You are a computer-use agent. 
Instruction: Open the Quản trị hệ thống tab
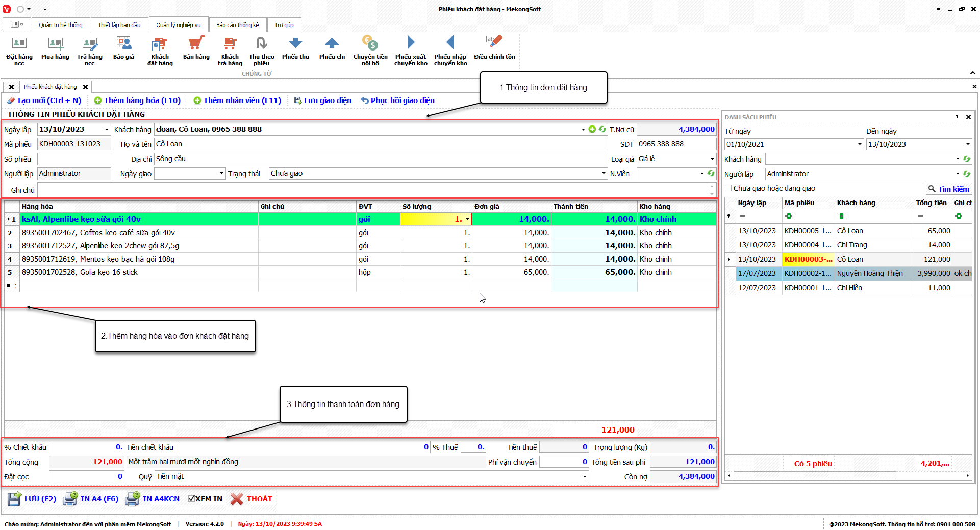click(60, 25)
